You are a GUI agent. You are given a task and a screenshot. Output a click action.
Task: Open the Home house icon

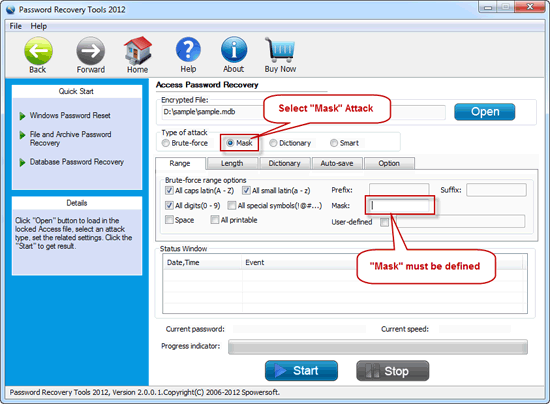138,50
